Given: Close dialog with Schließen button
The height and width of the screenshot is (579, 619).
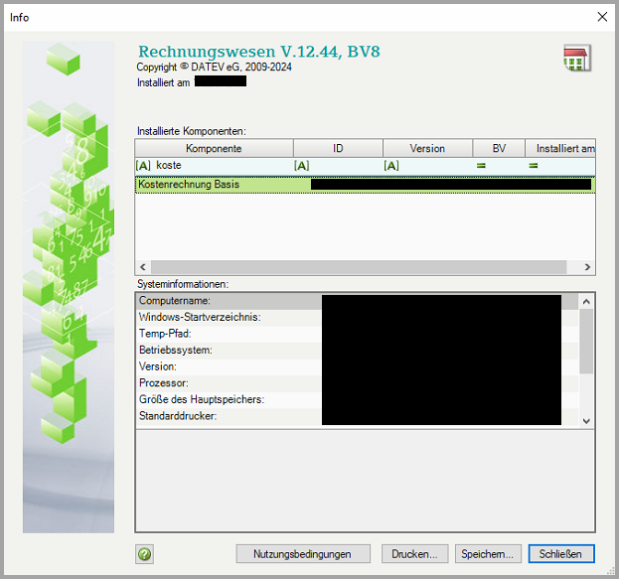Looking at the screenshot, I should pyautogui.click(x=561, y=554).
